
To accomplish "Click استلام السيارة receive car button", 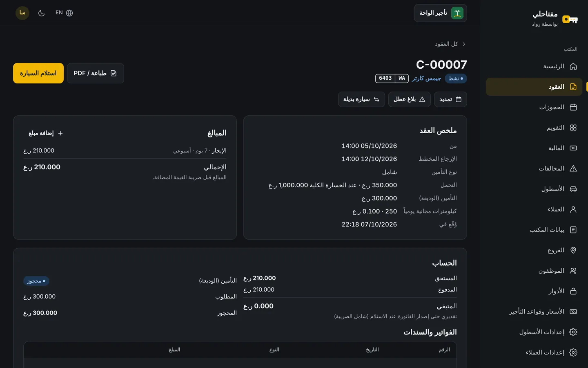I will tap(38, 73).
